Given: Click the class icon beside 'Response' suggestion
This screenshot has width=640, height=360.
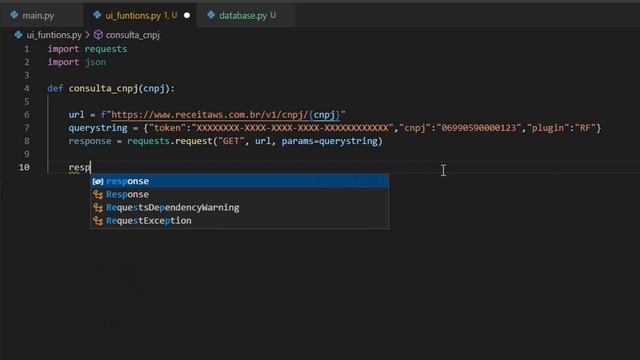Looking at the screenshot, I should (x=98, y=194).
